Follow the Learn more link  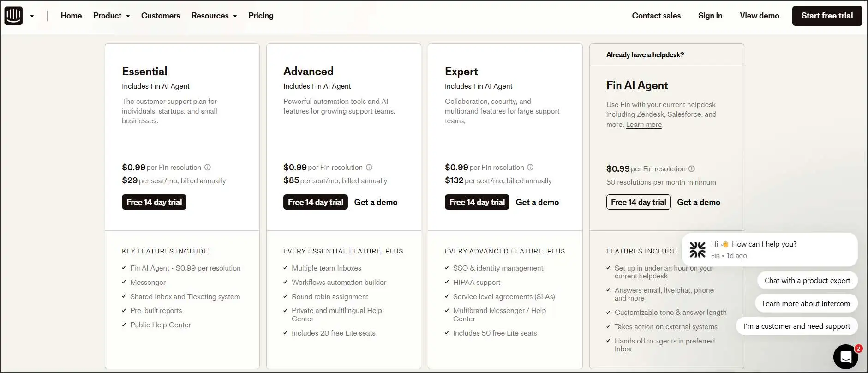(644, 125)
